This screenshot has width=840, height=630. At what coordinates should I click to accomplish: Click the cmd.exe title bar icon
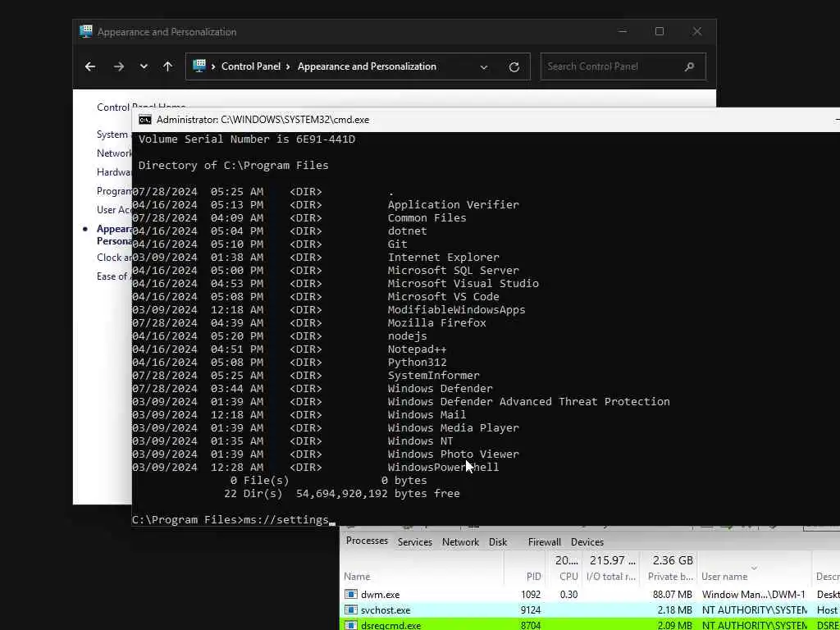[x=144, y=120]
